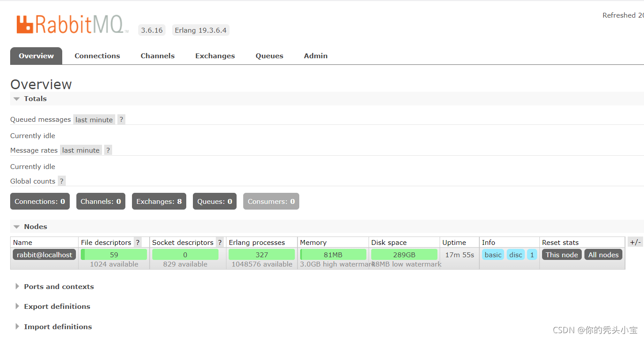Screen dimensions: 644x338
Task: Open help for Queued messages
Action: pyautogui.click(x=121, y=120)
